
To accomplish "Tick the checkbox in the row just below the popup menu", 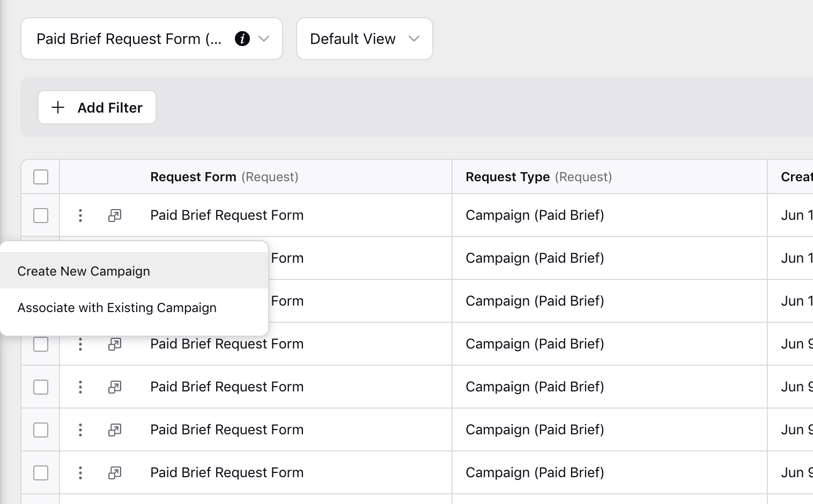I will tap(41, 344).
